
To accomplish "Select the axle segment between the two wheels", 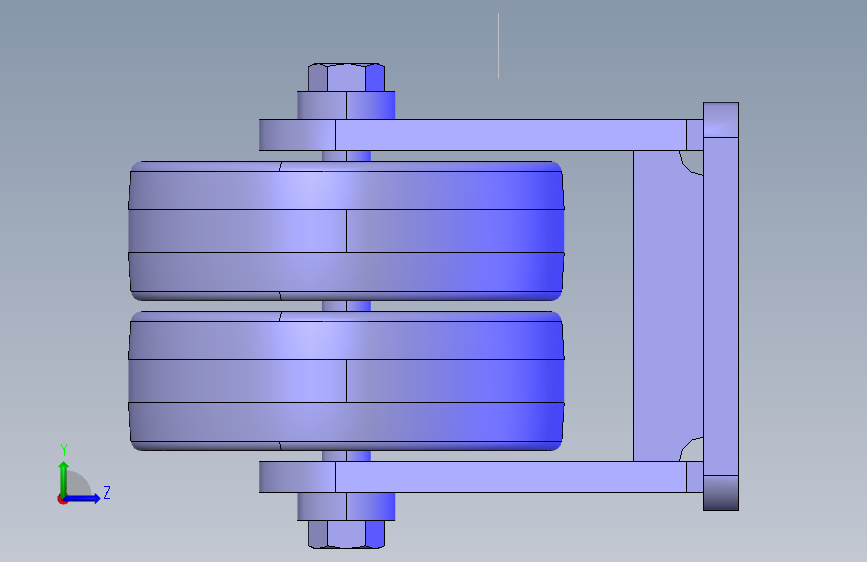I will (x=347, y=306).
